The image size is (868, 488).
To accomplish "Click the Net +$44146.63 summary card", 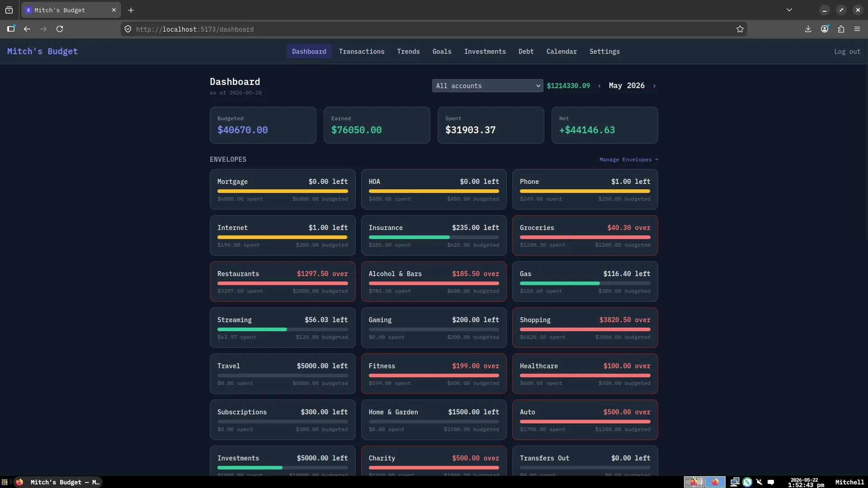I will point(605,125).
